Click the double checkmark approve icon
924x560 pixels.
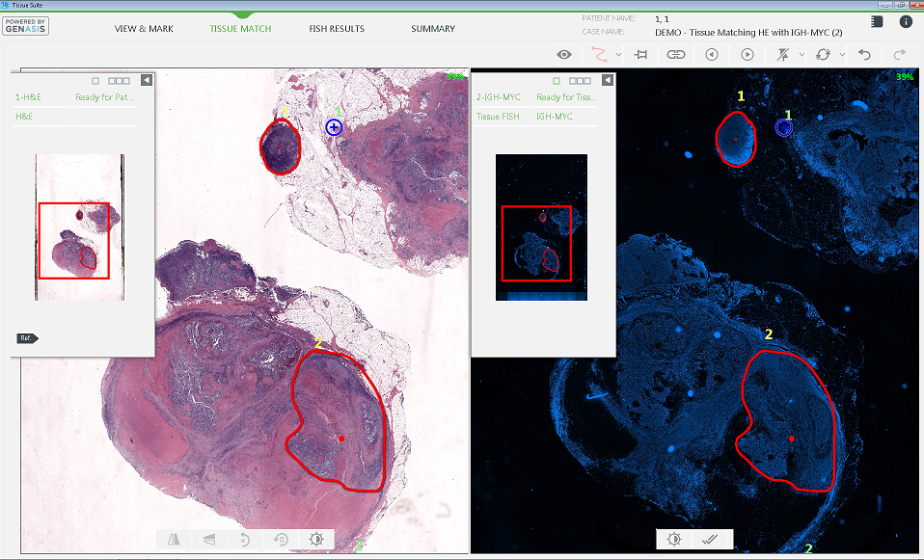coord(710,539)
